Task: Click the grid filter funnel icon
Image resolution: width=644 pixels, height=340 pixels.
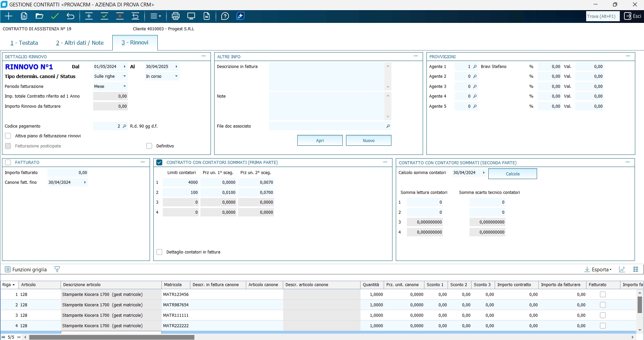Action: pyautogui.click(x=57, y=269)
